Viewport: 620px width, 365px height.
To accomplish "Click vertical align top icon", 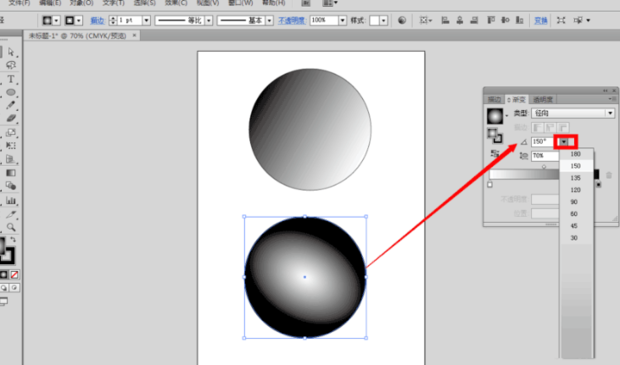I will [491, 20].
